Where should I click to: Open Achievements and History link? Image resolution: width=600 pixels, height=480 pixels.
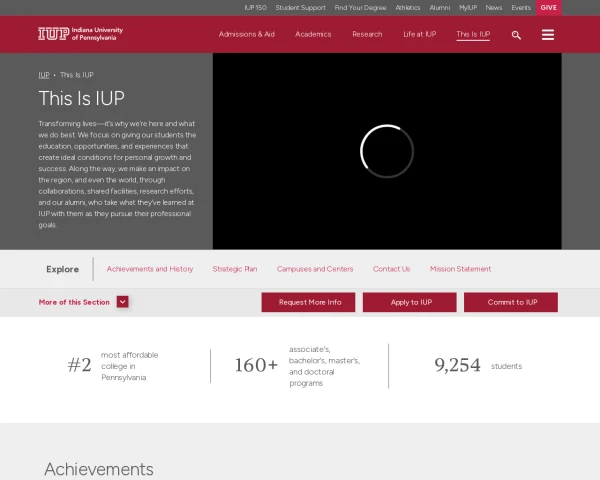tap(150, 269)
